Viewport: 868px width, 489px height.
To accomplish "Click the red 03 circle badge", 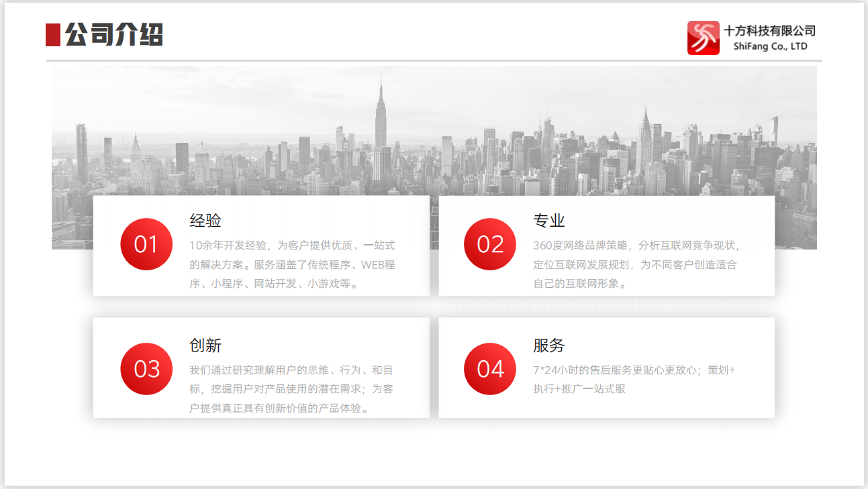I will coord(146,369).
